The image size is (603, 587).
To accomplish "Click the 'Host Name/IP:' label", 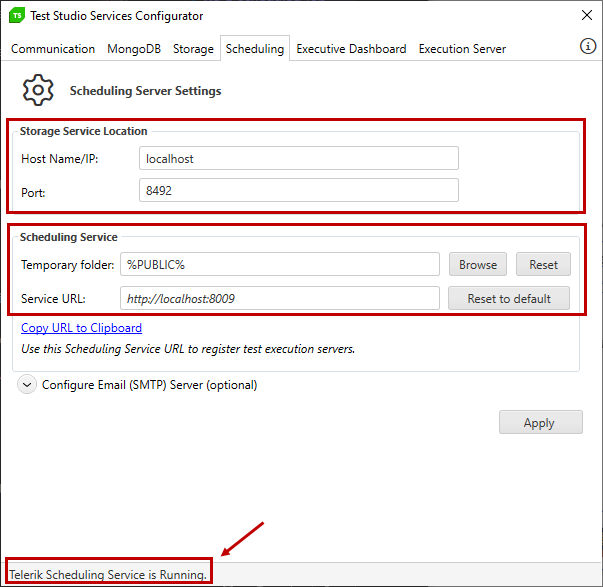I will (60, 158).
